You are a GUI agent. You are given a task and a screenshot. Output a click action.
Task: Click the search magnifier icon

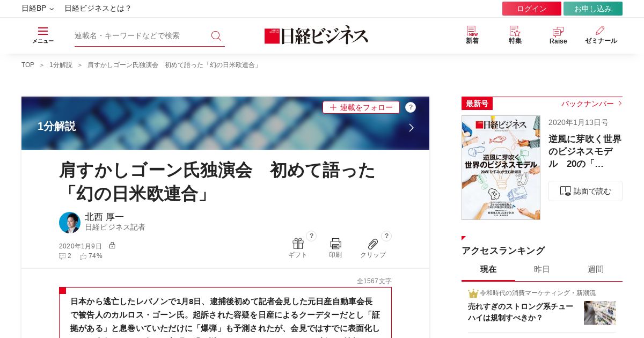click(x=216, y=35)
